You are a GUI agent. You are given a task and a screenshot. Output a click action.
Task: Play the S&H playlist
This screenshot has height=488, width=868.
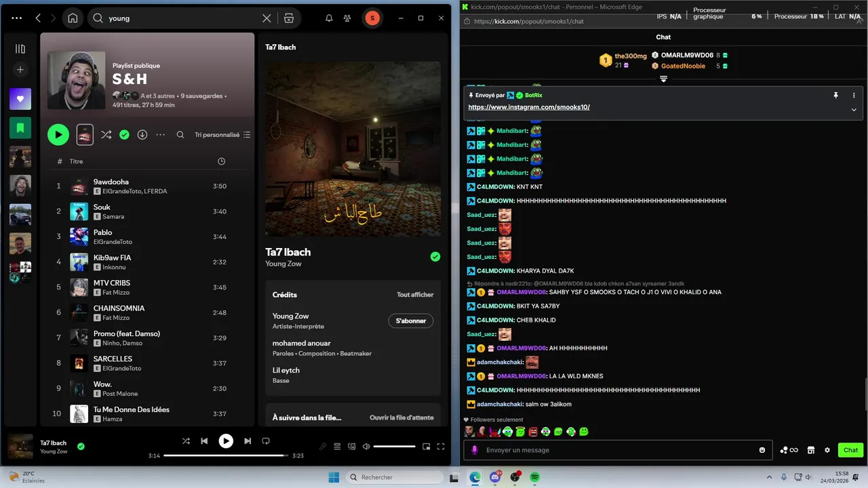[x=58, y=135]
